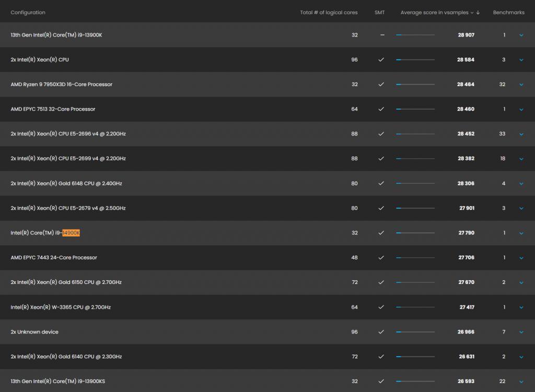Click the score bar for i9-13900K
Viewport: 535px width, 392px height.
point(415,35)
